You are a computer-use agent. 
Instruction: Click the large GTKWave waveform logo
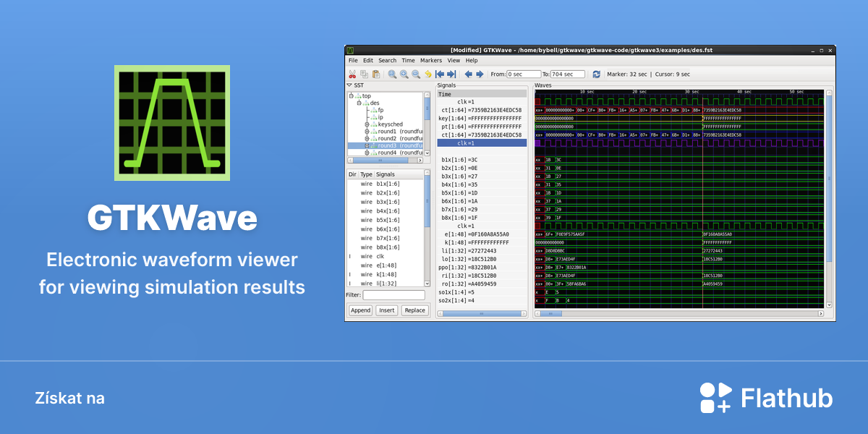(172, 123)
